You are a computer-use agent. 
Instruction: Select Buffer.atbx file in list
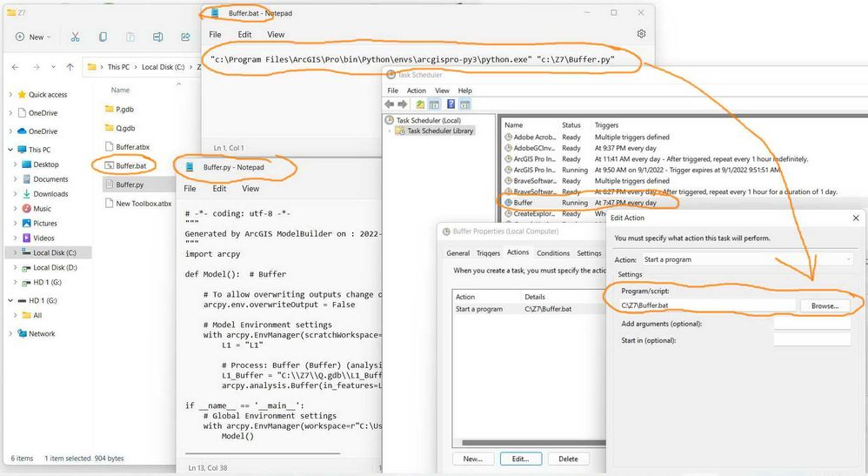tap(133, 147)
